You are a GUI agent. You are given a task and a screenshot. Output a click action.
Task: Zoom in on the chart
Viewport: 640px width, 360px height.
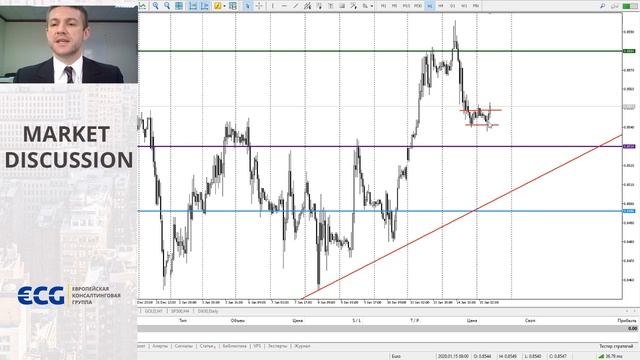click(x=156, y=6)
